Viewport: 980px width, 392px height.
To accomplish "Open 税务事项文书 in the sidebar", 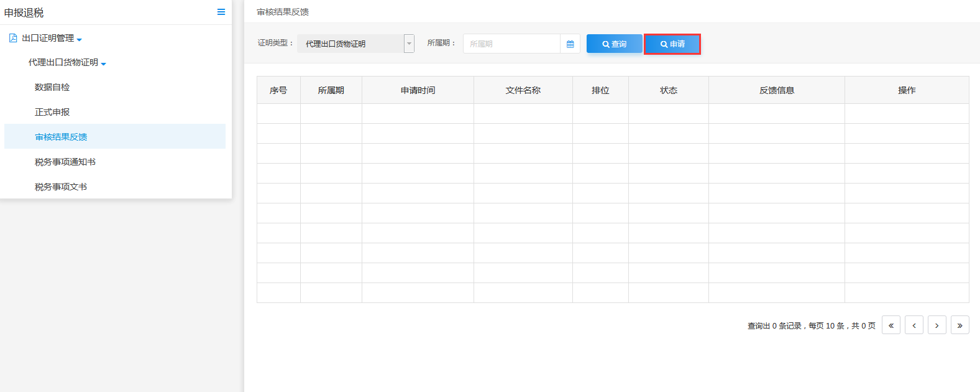I will 61,187.
